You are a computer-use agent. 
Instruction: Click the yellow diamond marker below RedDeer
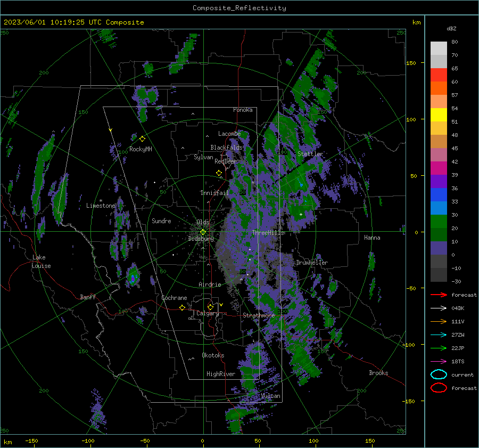pos(219,173)
